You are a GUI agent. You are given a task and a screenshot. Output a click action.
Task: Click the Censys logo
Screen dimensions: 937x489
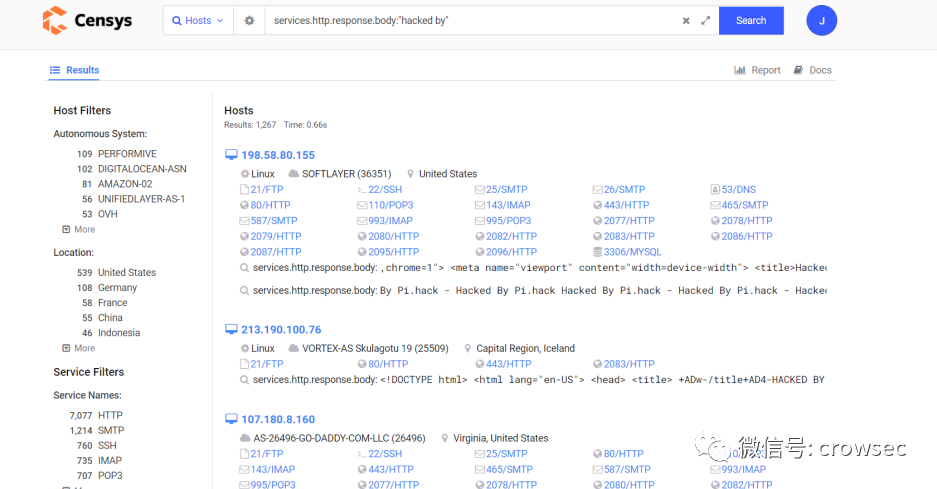click(87, 20)
